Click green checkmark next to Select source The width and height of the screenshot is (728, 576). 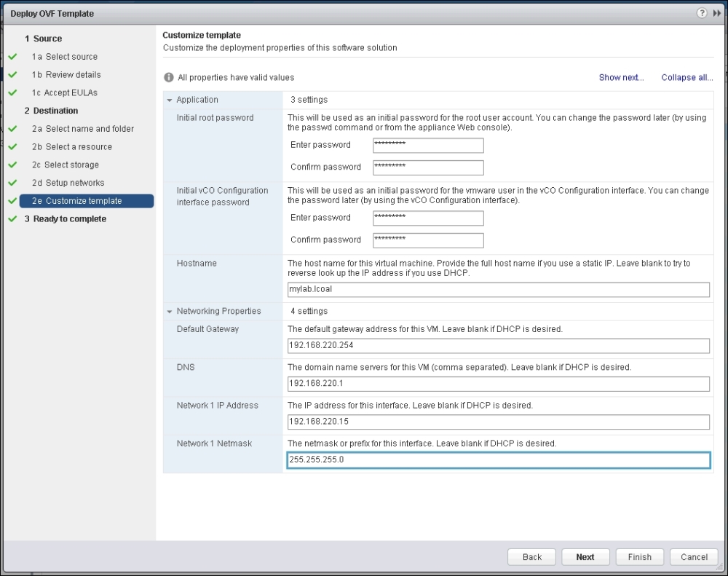tap(12, 57)
